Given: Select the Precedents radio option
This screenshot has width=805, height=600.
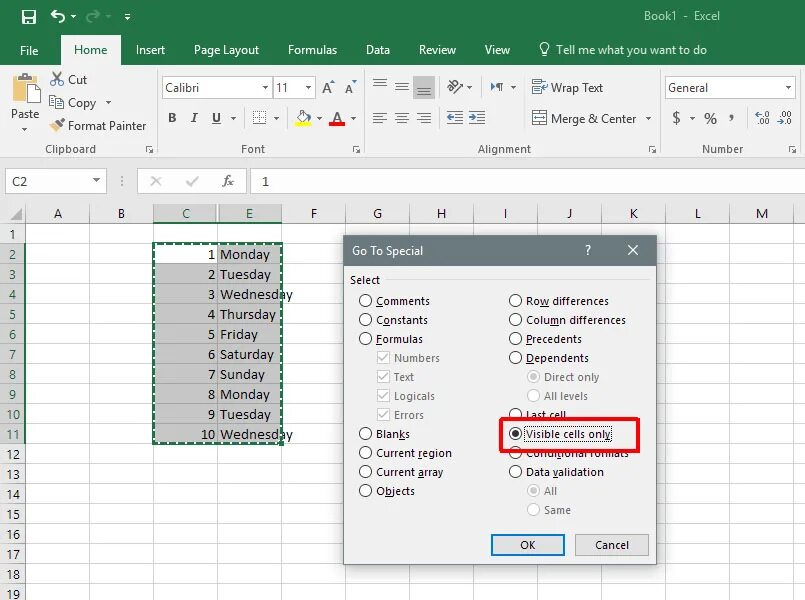Looking at the screenshot, I should (x=545, y=339).
